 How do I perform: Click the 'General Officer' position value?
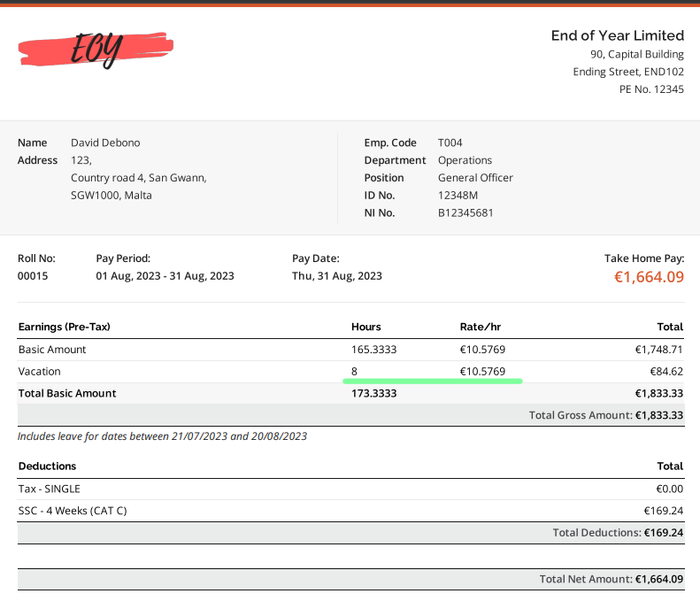click(475, 178)
